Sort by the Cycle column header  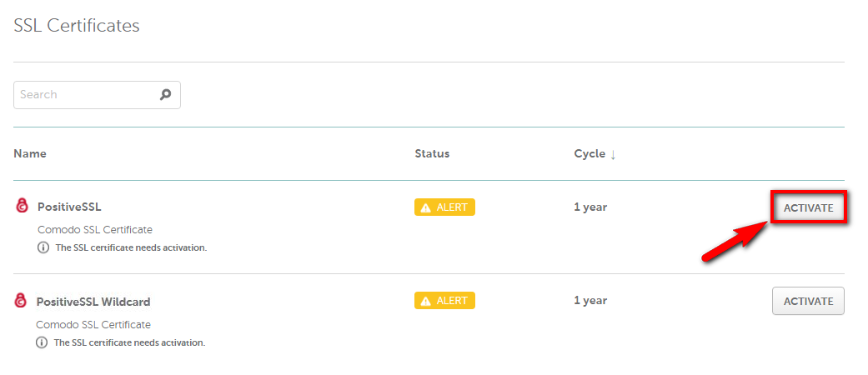click(590, 154)
